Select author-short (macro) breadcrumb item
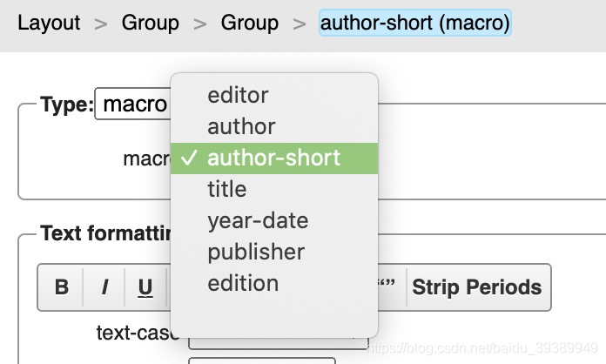 pyautogui.click(x=415, y=23)
